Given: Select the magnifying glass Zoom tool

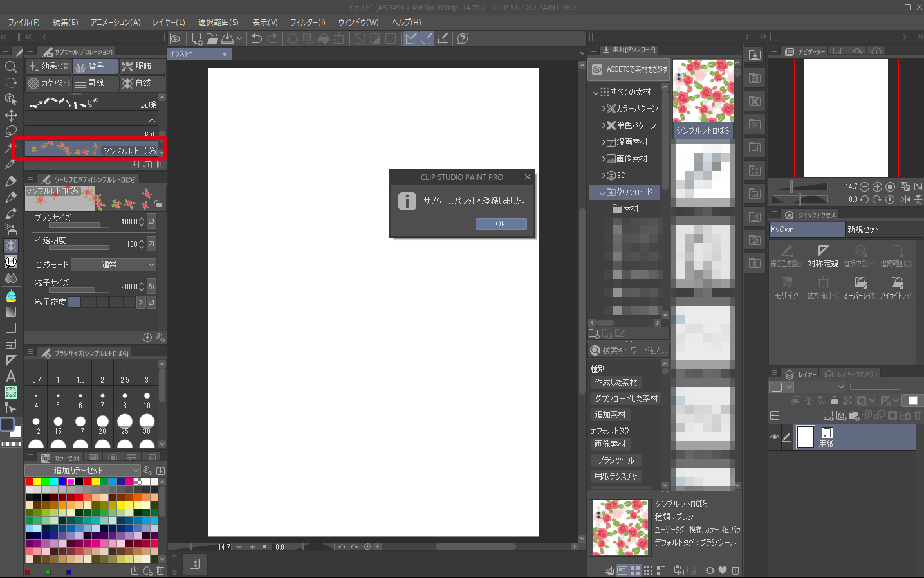Looking at the screenshot, I should point(10,67).
